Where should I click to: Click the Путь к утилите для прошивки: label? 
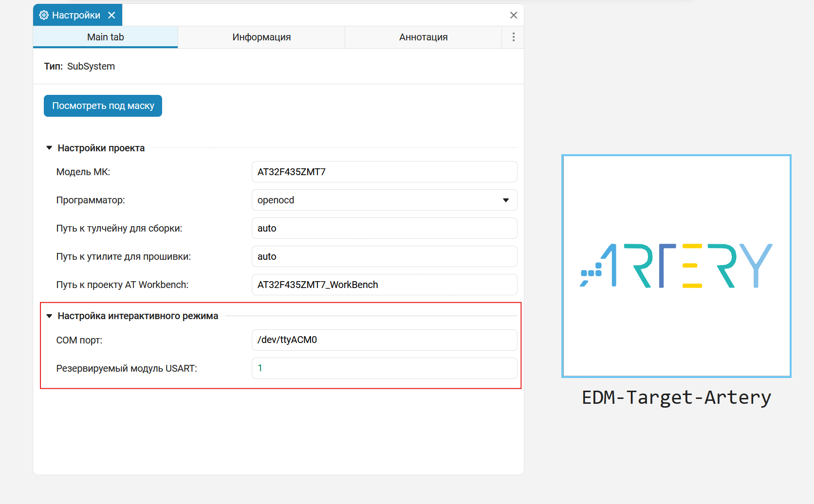click(x=124, y=256)
